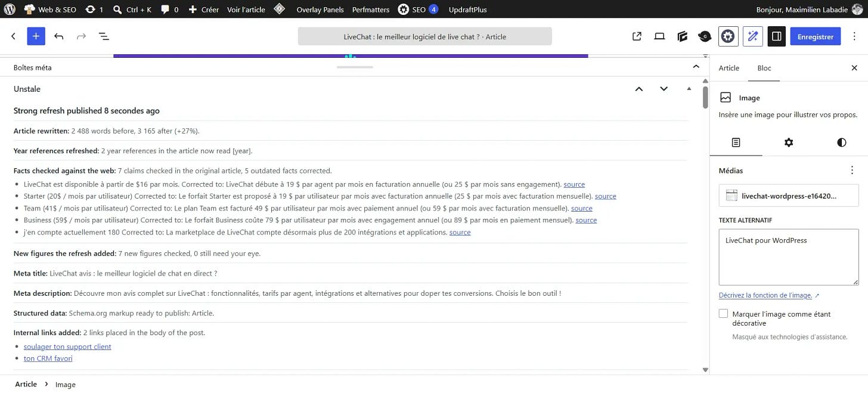The width and height of the screenshot is (868, 393).
Task: Open Perfmatters menu
Action: (371, 9)
